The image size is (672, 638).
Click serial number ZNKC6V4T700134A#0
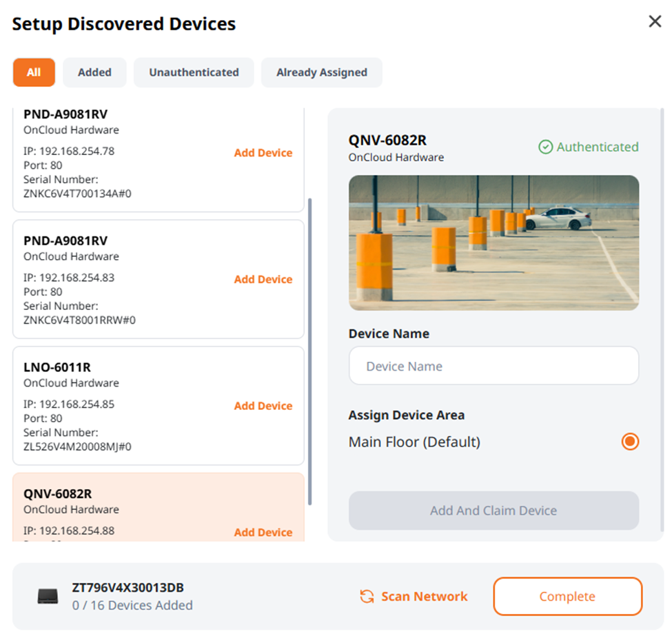click(x=77, y=194)
